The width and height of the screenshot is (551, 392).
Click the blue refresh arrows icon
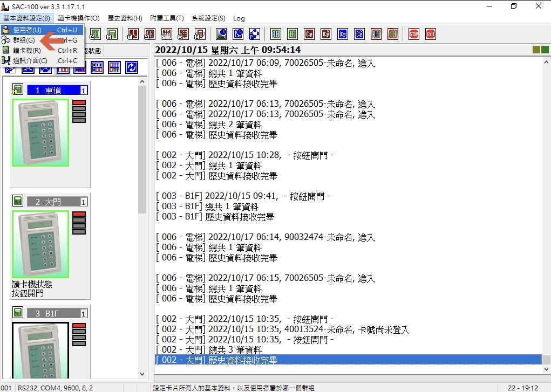132,67
